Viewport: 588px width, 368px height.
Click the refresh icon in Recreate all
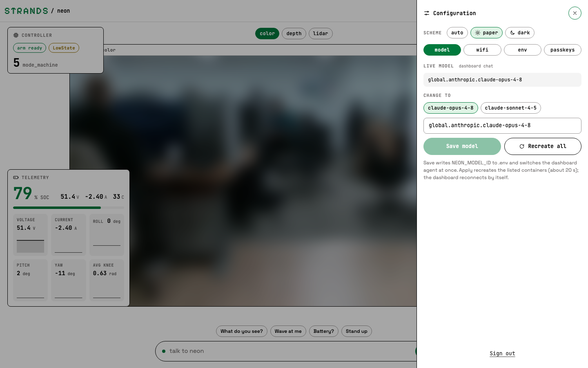522,146
